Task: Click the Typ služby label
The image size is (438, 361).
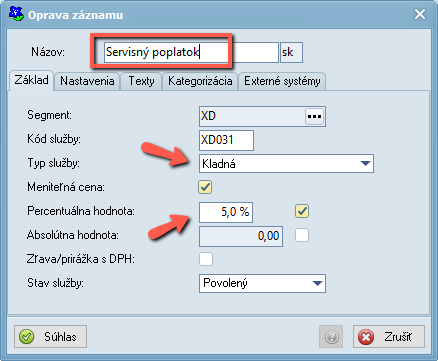Action: (x=53, y=163)
